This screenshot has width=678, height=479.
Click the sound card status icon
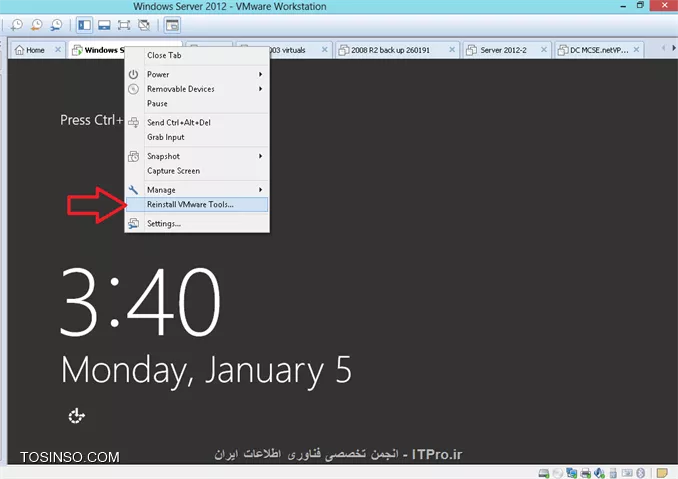tap(599, 473)
